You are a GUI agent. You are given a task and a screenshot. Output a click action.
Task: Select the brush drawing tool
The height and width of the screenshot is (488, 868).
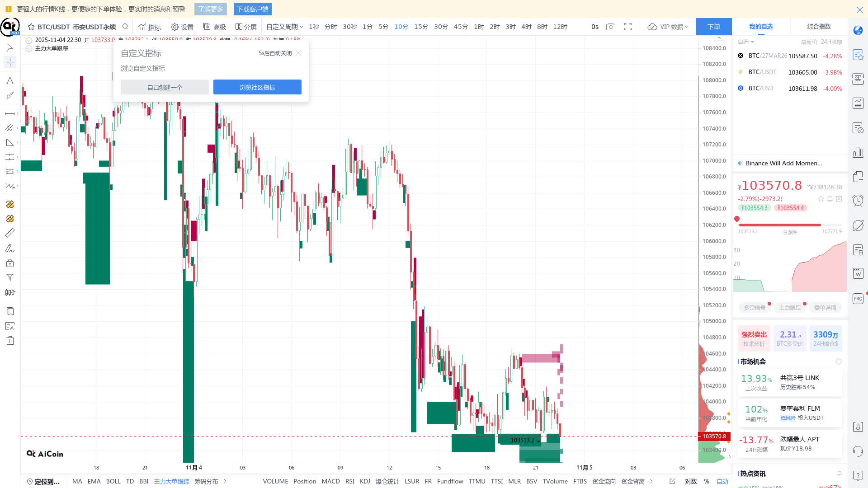pyautogui.click(x=9, y=95)
